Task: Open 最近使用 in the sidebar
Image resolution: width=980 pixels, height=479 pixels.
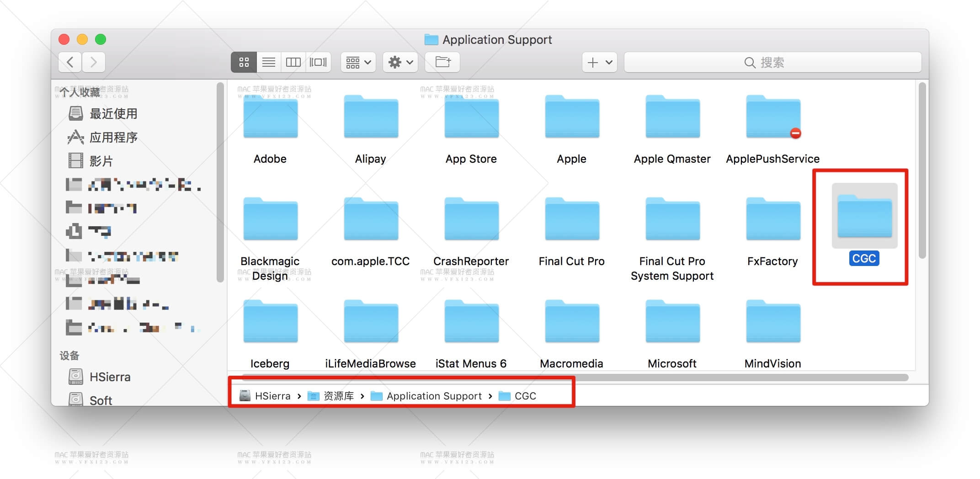Action: coord(103,113)
